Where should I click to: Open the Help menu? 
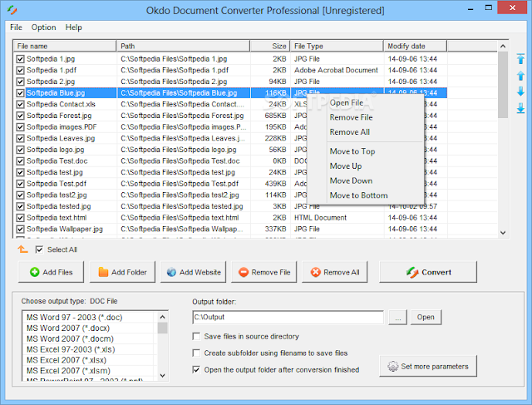click(x=73, y=27)
